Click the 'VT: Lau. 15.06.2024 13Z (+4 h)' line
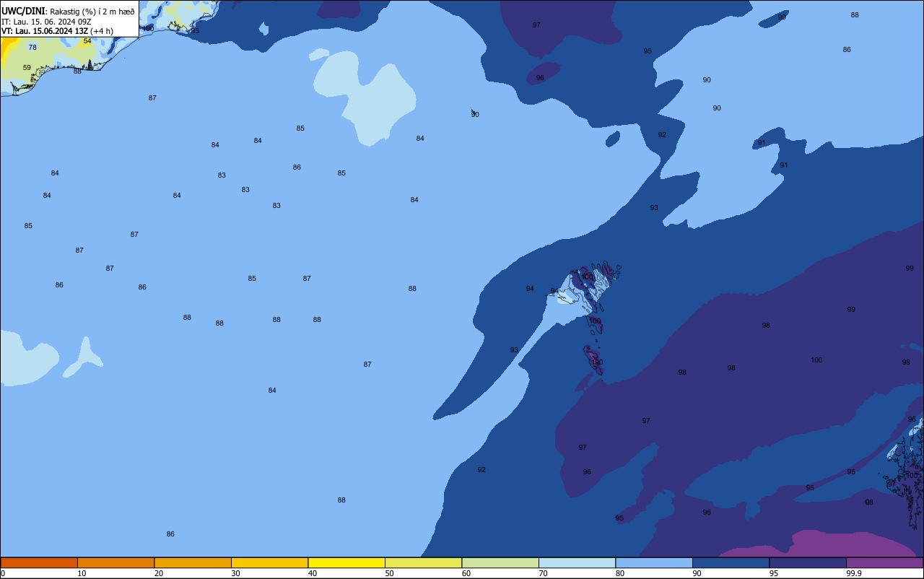Image resolution: width=924 pixels, height=579 pixels. pyautogui.click(x=57, y=31)
